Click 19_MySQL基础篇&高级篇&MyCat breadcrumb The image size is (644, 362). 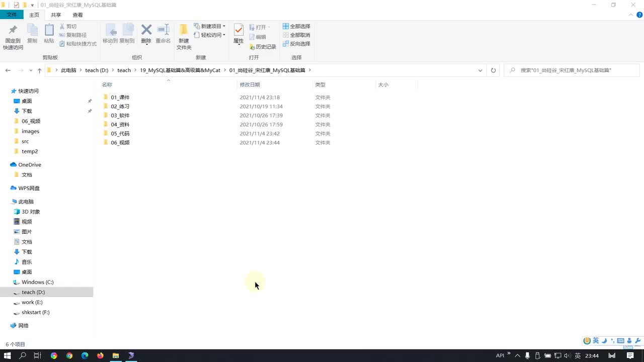(x=180, y=70)
